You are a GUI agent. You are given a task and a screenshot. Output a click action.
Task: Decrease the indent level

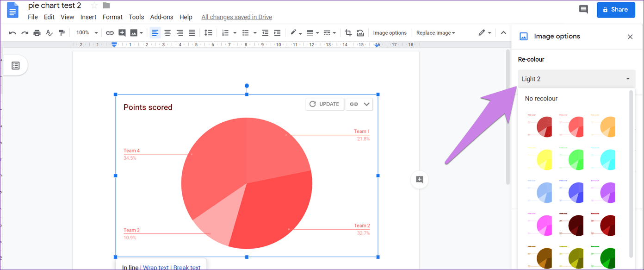click(x=265, y=33)
